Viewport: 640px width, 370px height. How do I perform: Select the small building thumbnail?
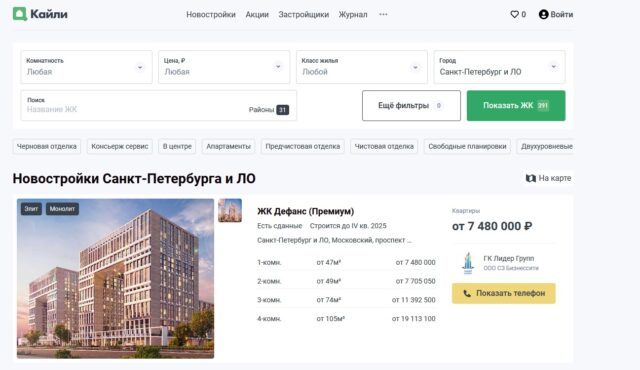click(230, 210)
